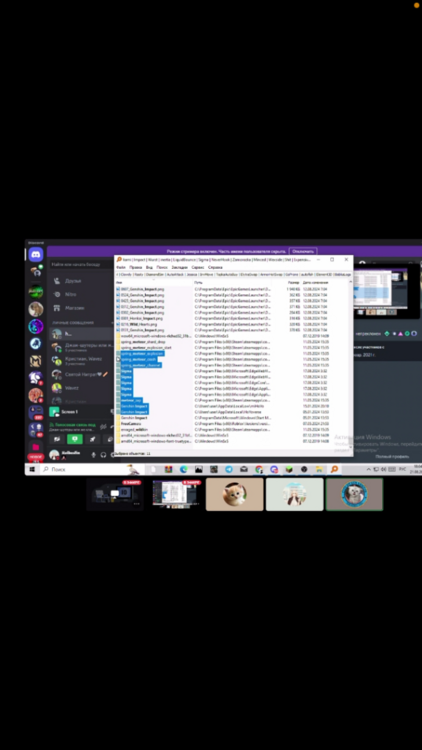
Task: Toggle headphones deafen in user panel
Action: tap(103, 454)
